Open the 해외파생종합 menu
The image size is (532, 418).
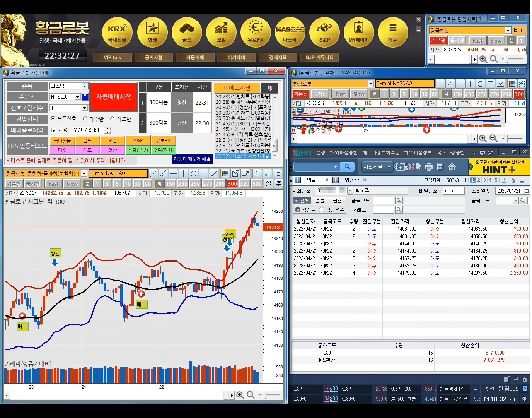[x=344, y=152]
